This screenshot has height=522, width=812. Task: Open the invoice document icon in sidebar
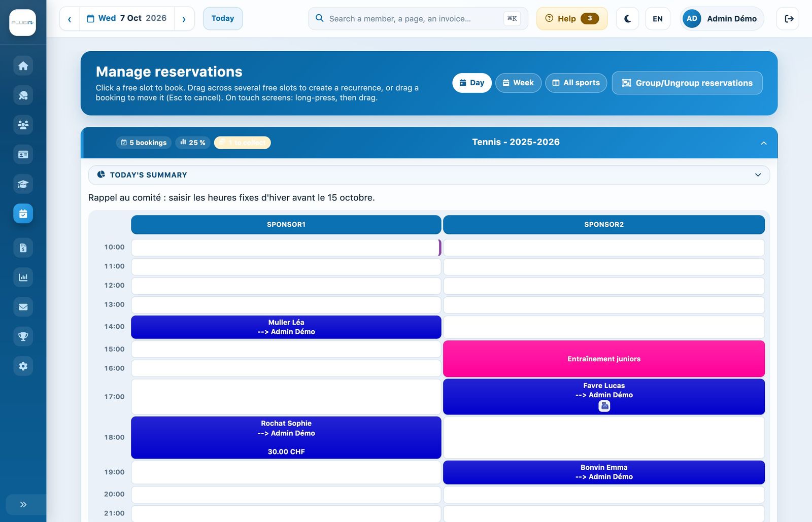tap(23, 248)
